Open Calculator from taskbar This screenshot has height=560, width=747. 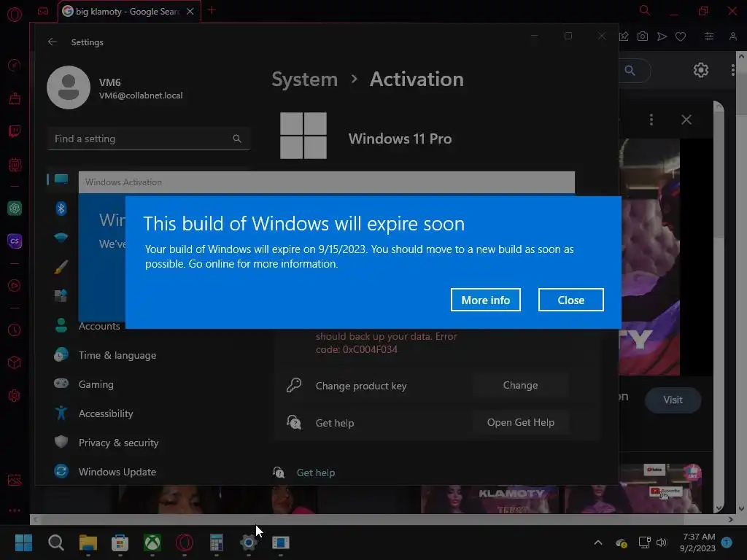click(216, 542)
